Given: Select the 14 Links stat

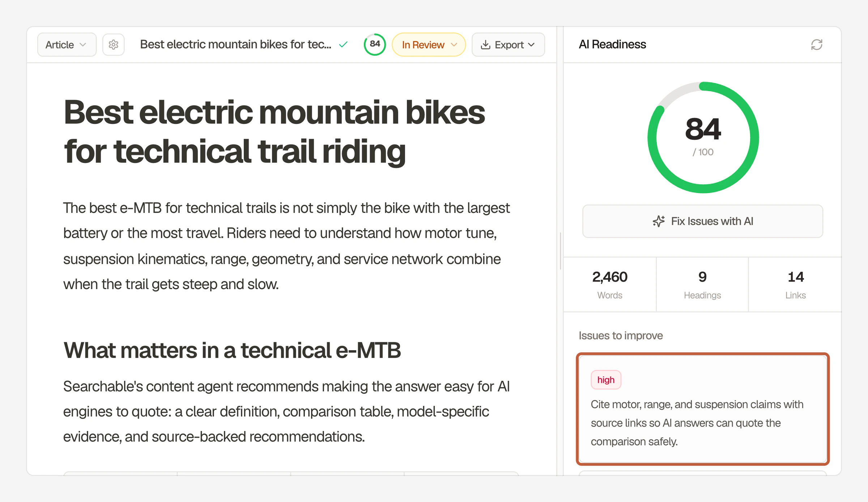Looking at the screenshot, I should (795, 284).
